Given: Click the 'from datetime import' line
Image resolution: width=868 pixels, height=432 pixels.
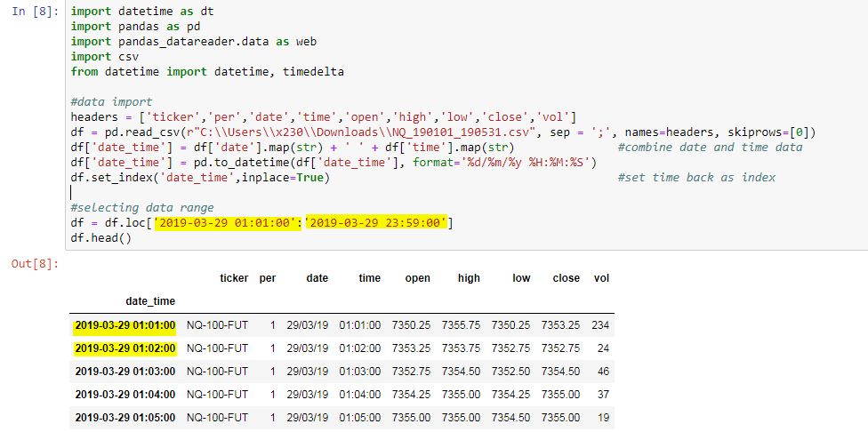Looking at the screenshot, I should coord(207,72).
